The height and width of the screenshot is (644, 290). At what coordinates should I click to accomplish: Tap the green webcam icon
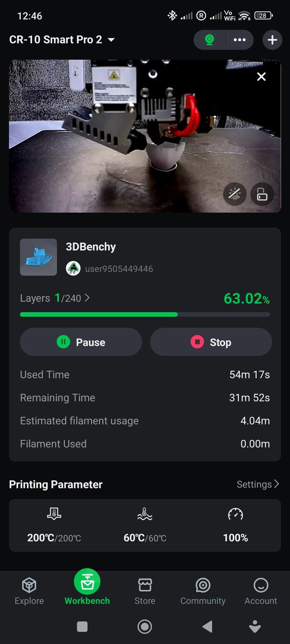coord(209,40)
